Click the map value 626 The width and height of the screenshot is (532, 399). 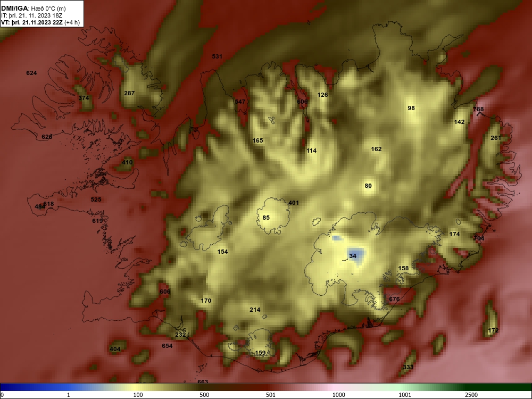click(47, 137)
